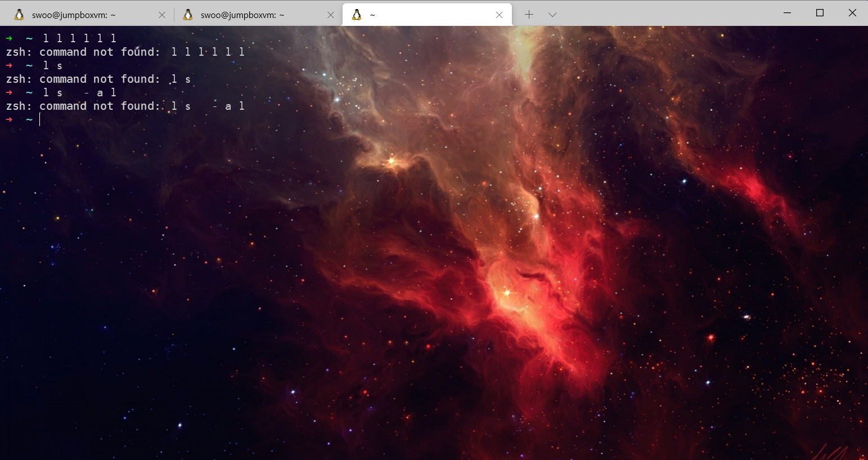Minimize the terminal window

[x=788, y=13]
